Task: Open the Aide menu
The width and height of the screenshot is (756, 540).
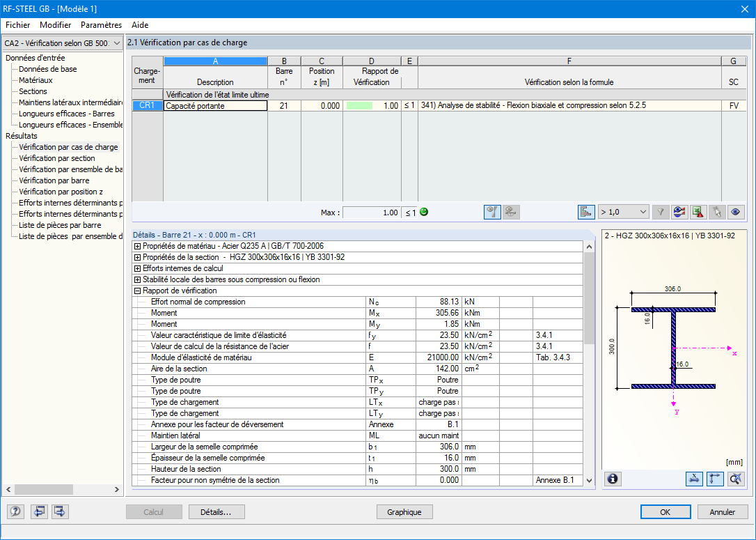Action: coord(140,25)
